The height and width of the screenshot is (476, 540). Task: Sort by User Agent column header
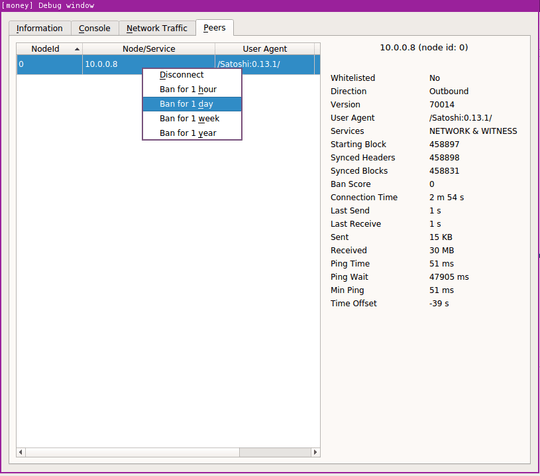pyautogui.click(x=264, y=49)
